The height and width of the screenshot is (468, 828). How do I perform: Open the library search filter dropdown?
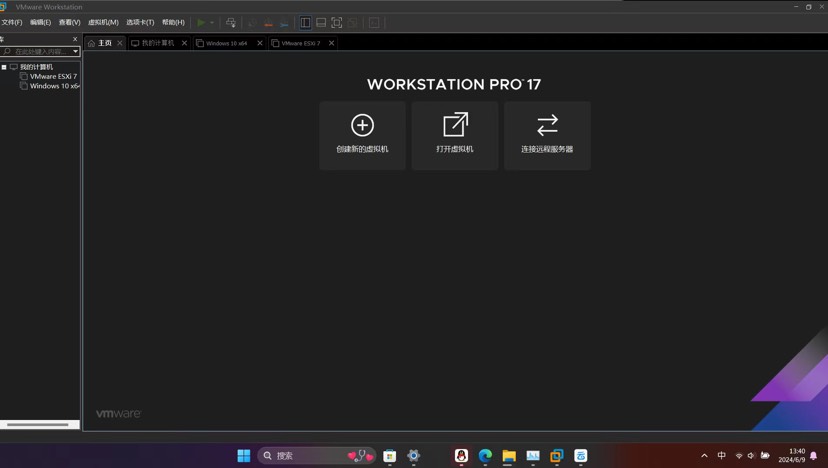coord(75,51)
